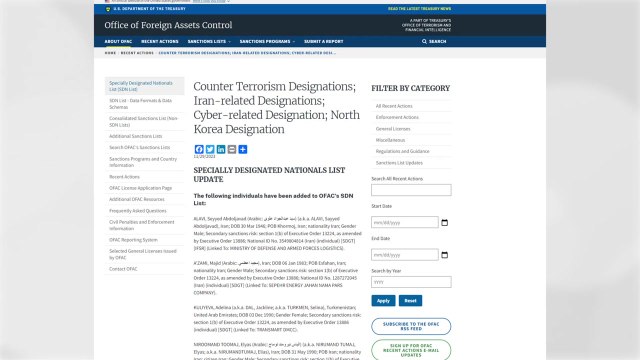The width and height of the screenshot is (640, 360).
Task: Open the Recent Actions nav menu item
Action: 160,41
